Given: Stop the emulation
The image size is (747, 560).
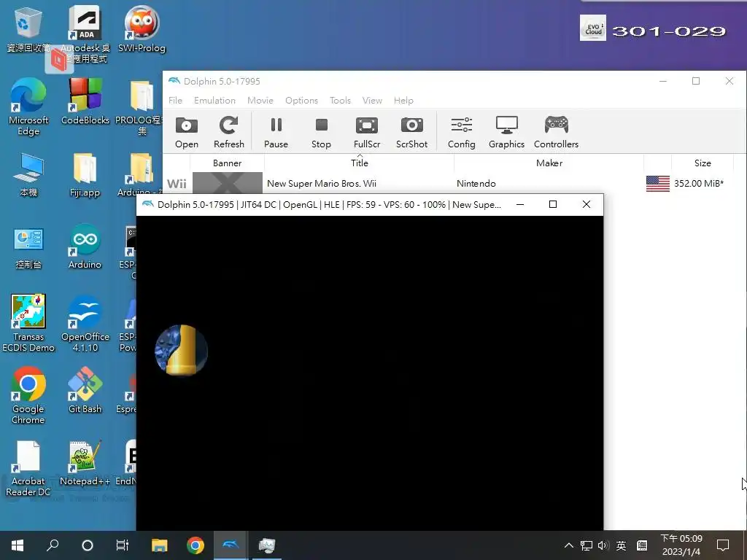Looking at the screenshot, I should [321, 132].
